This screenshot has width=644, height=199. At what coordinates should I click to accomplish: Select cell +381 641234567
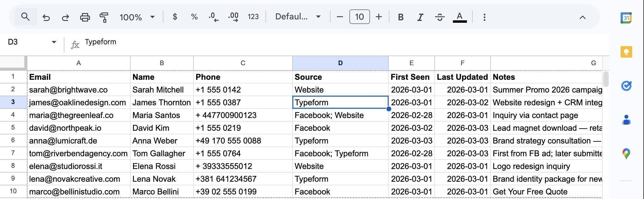[243, 179]
